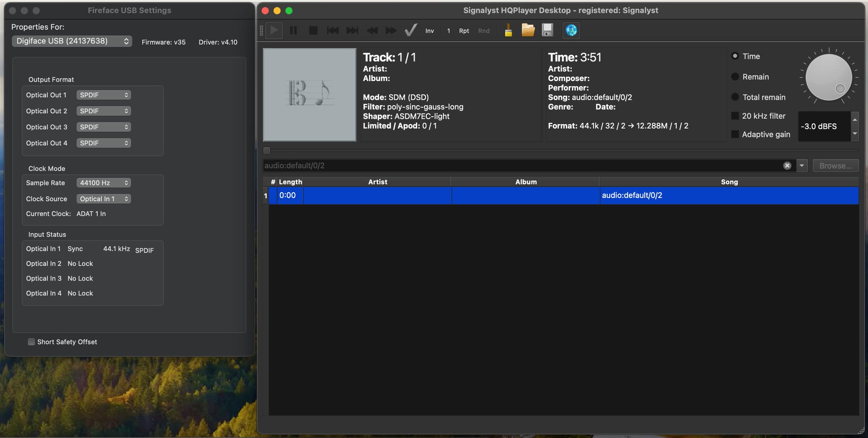Click the globe network icon

tap(571, 30)
